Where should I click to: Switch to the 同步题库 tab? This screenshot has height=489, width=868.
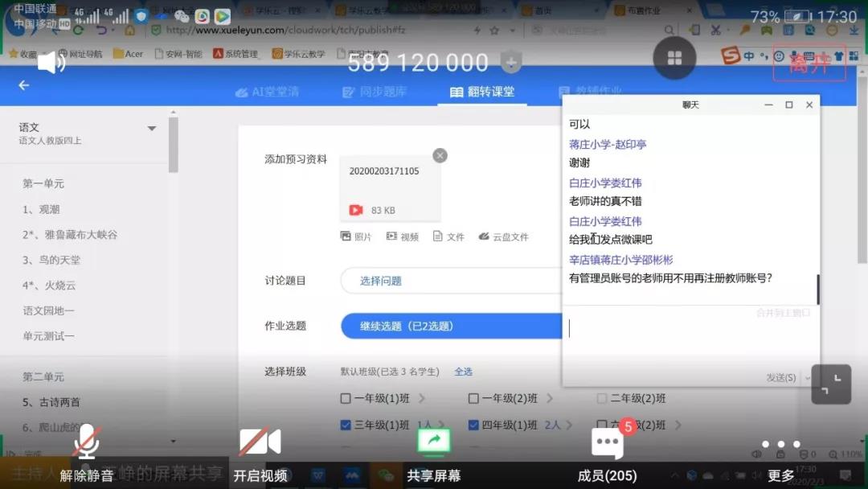[375, 92]
